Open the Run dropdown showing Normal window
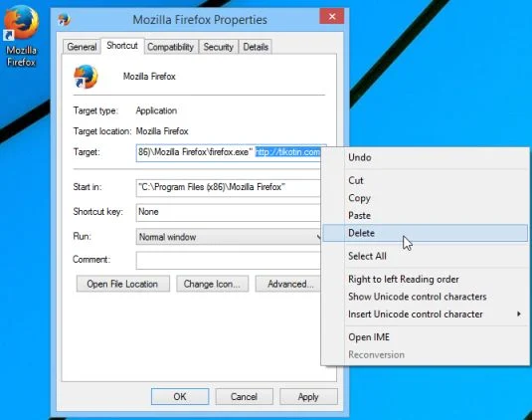Screen dimensions: 532x420 click(x=228, y=237)
